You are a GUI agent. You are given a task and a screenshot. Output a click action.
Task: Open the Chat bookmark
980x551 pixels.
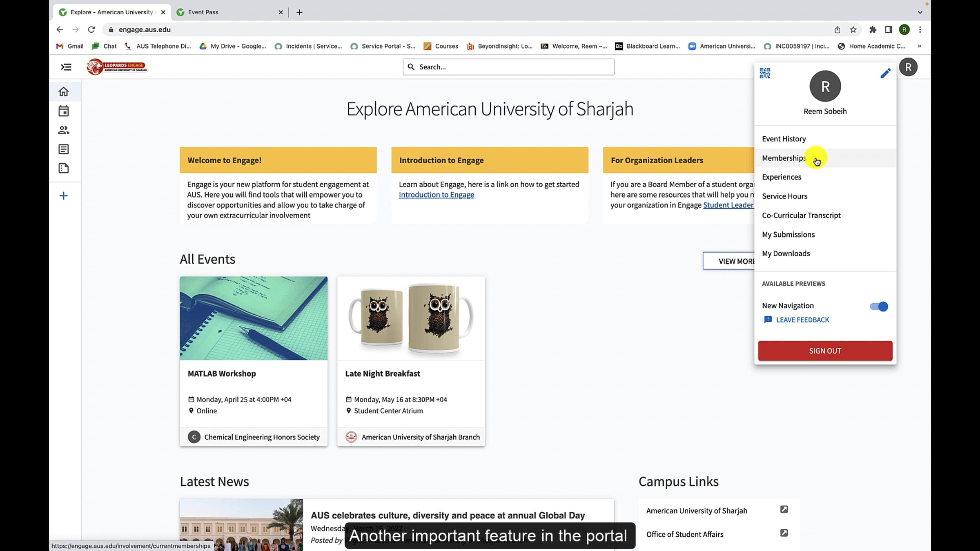(105, 46)
